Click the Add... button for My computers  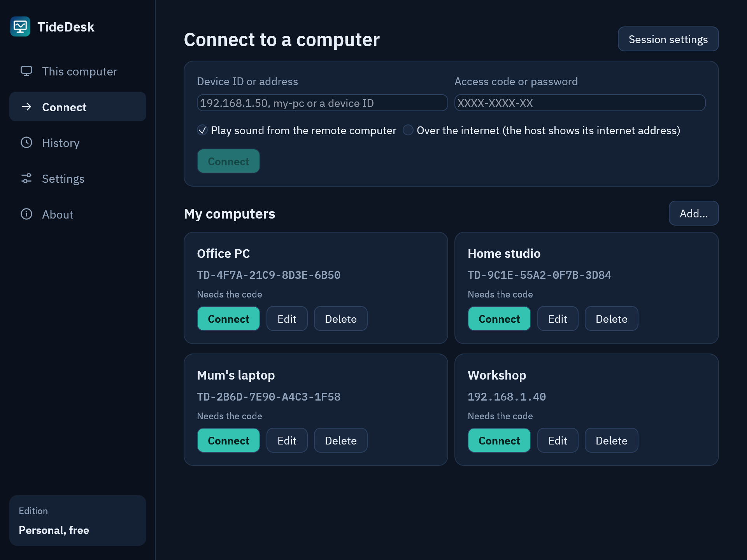coord(694,213)
